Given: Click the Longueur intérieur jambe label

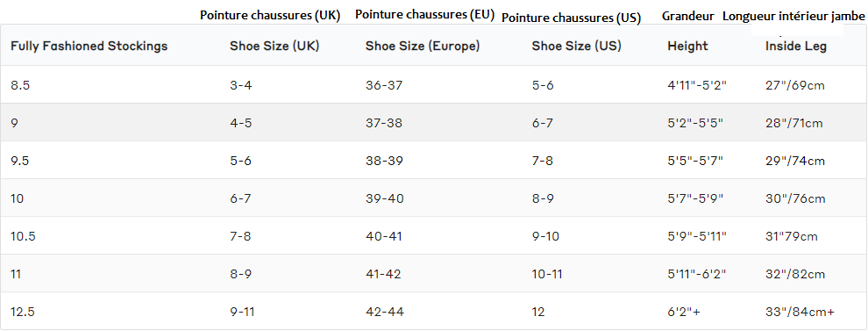Looking at the screenshot, I should tap(793, 17).
